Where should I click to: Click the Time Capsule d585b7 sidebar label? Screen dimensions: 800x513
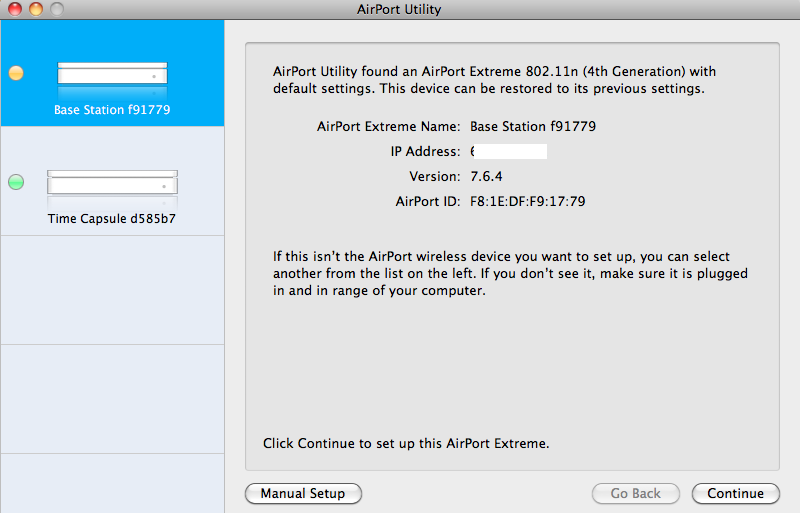112,218
